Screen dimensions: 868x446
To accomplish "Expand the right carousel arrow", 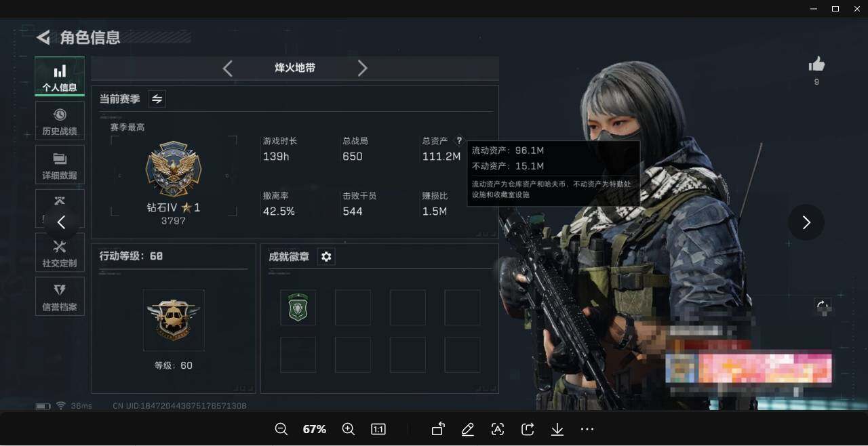I will pos(806,222).
